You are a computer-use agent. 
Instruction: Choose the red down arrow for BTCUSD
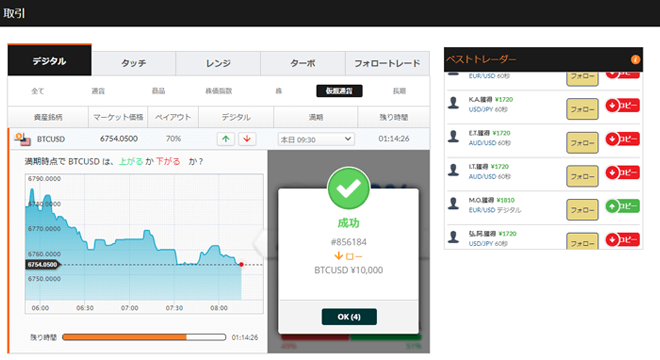pos(247,139)
